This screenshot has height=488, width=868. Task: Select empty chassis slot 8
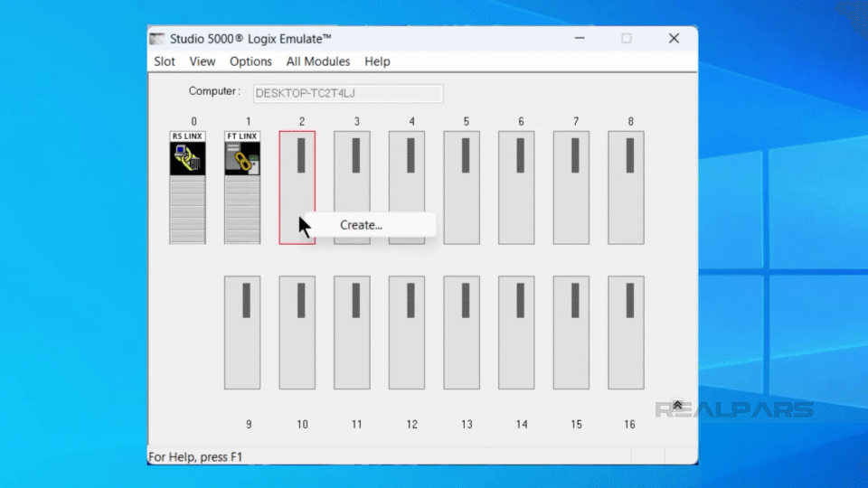point(626,188)
